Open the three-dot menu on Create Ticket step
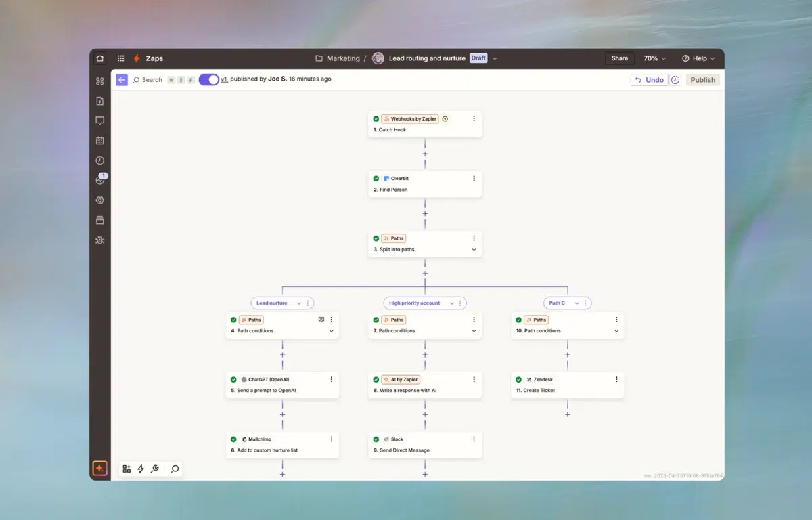This screenshot has height=520, width=812. [616, 379]
